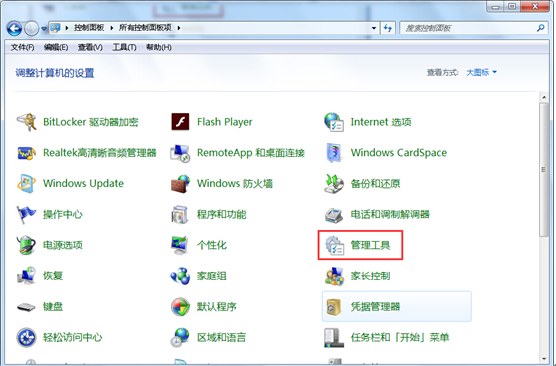556x366 pixels.
Task: Open the 管理工具 gear icon
Action: (335, 245)
